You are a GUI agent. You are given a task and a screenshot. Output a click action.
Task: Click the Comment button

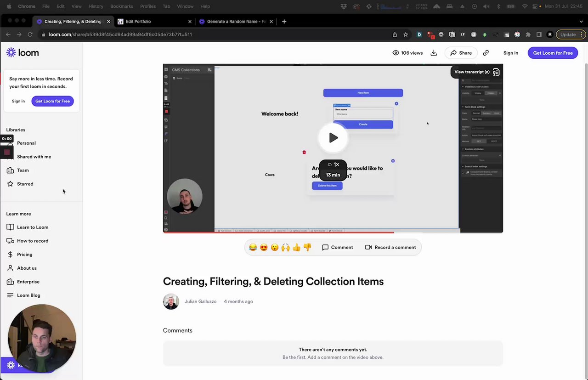point(338,247)
